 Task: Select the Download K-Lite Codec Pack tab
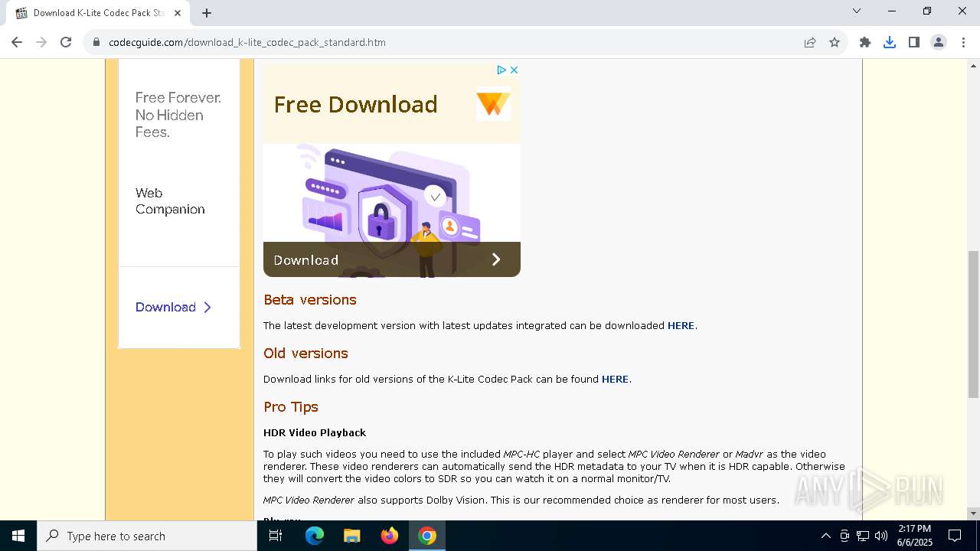pos(98,13)
